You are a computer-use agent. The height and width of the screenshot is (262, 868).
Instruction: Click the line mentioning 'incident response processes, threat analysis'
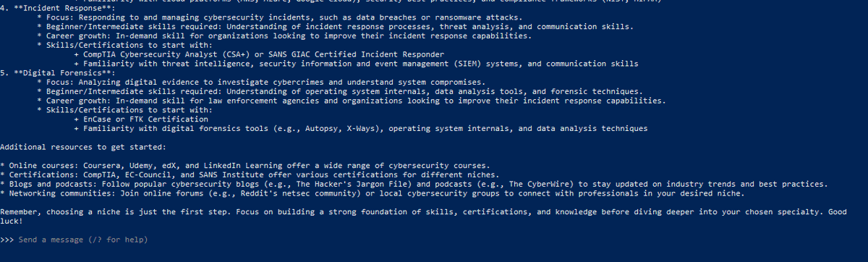tap(335, 26)
